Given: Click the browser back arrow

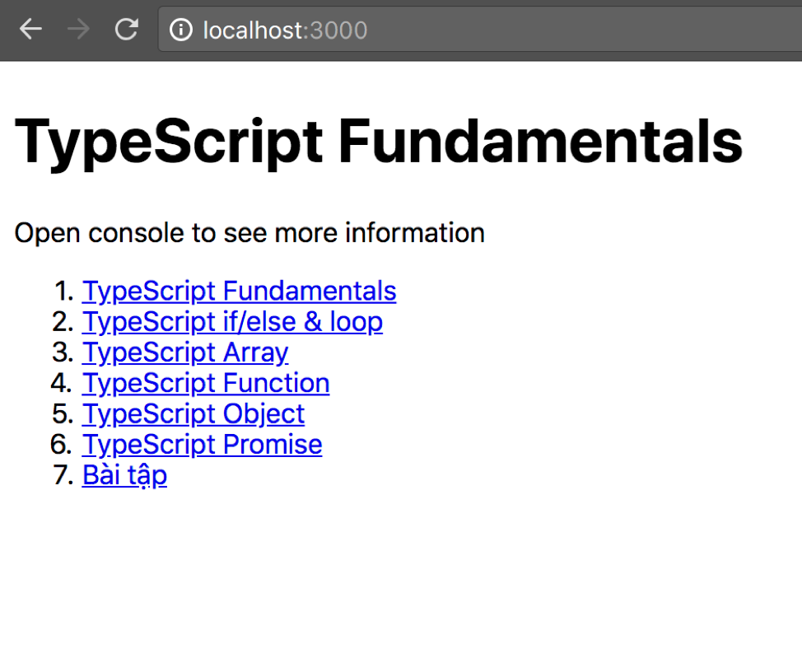Looking at the screenshot, I should tap(30, 30).
